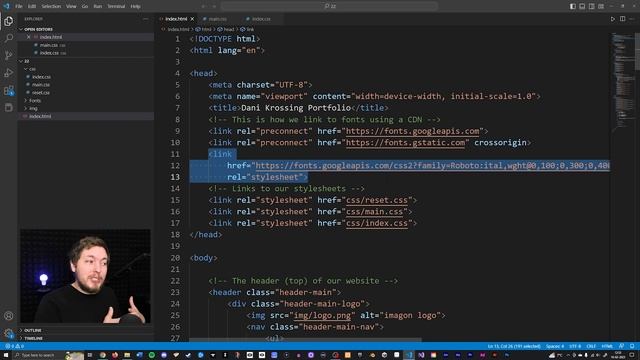Split the editor to the right
The width and height of the screenshot is (640, 360).
pyautogui.click(x=622, y=19)
